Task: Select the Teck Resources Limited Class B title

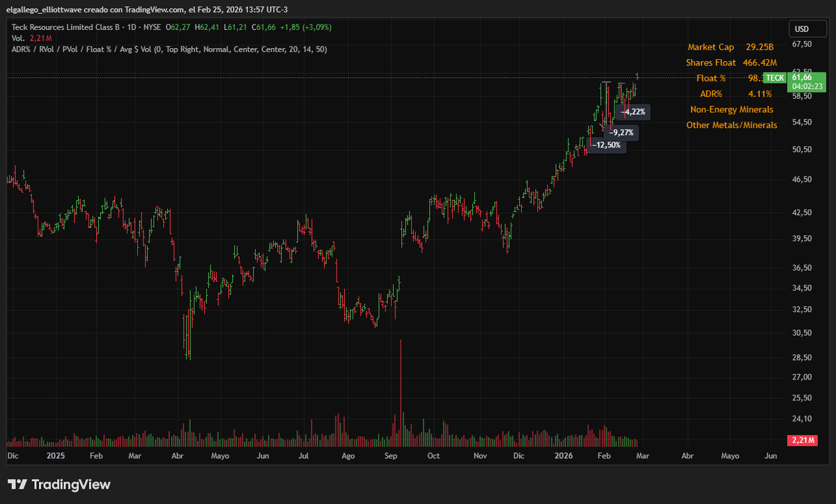Action: pyautogui.click(x=66, y=27)
